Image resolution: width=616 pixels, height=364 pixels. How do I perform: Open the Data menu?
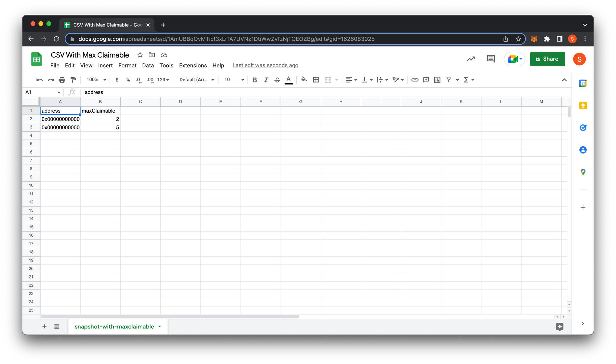148,66
